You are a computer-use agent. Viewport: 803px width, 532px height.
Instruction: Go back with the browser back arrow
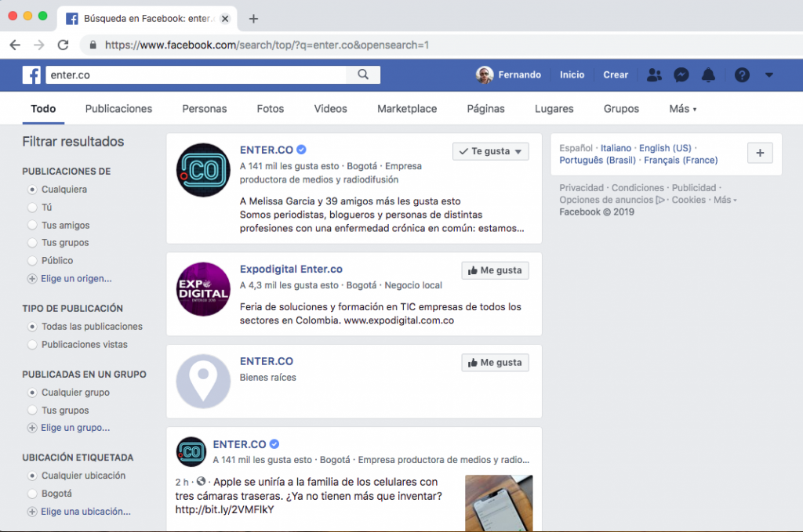coord(15,45)
